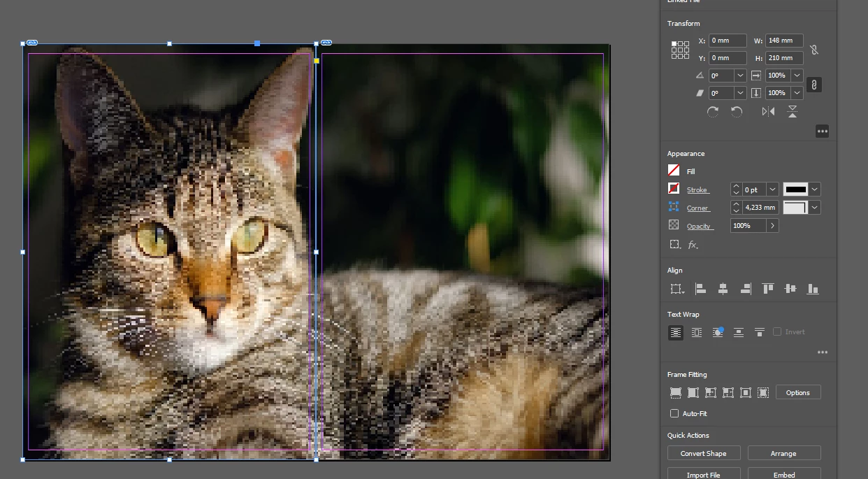Click the Corner options icon
The width and height of the screenshot is (868, 479).
pos(674,207)
